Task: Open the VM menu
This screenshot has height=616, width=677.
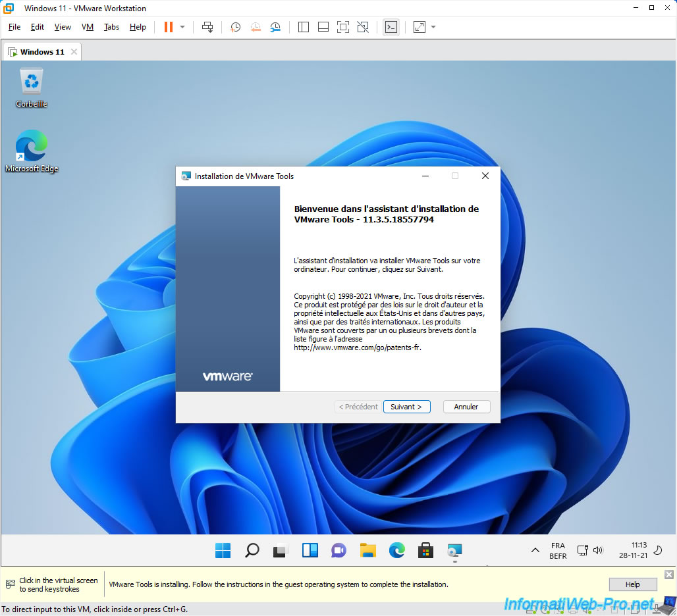Action: [88, 27]
